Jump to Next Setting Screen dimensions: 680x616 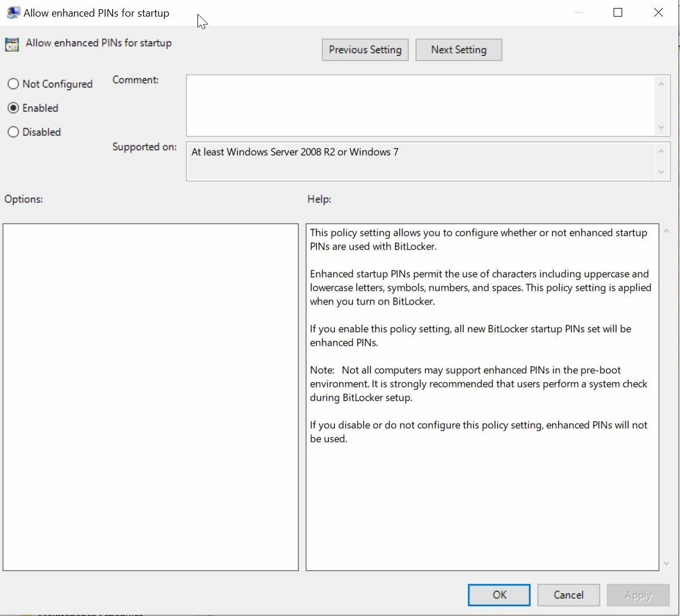point(458,50)
